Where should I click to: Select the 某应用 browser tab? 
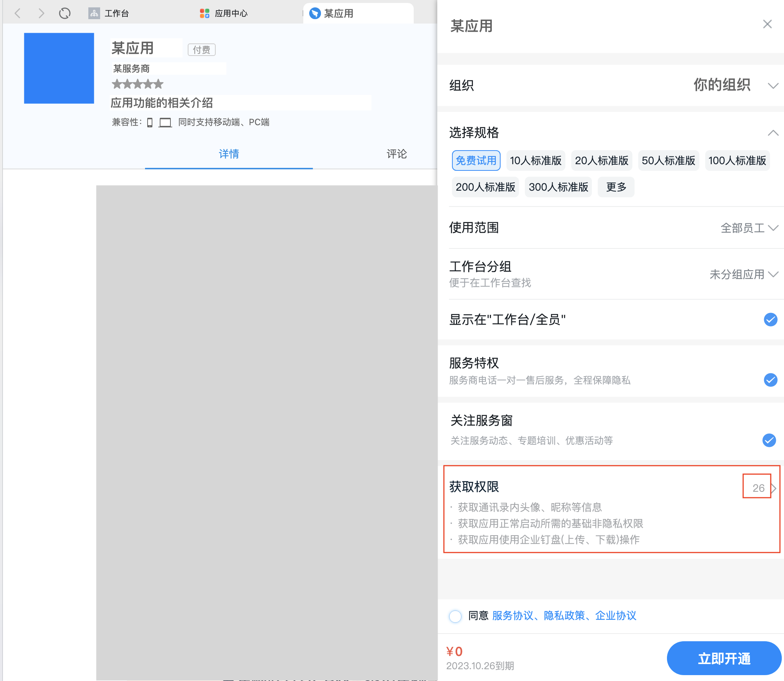tap(358, 14)
